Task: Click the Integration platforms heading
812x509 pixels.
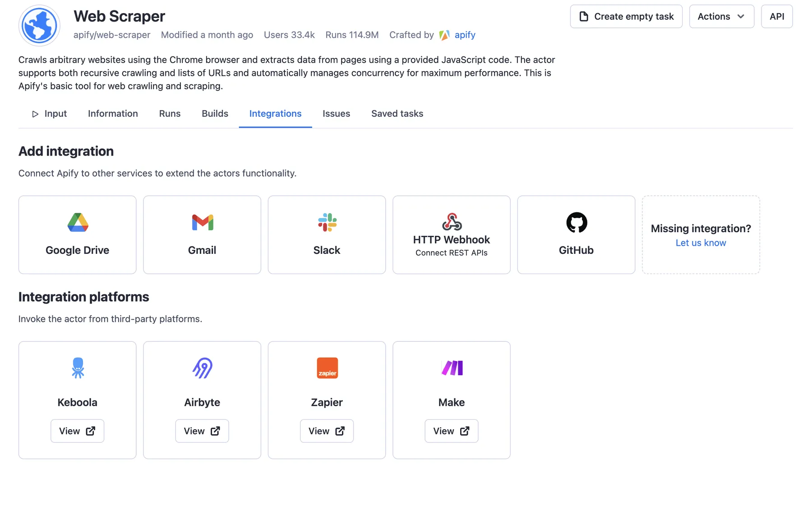Action: [x=83, y=297]
